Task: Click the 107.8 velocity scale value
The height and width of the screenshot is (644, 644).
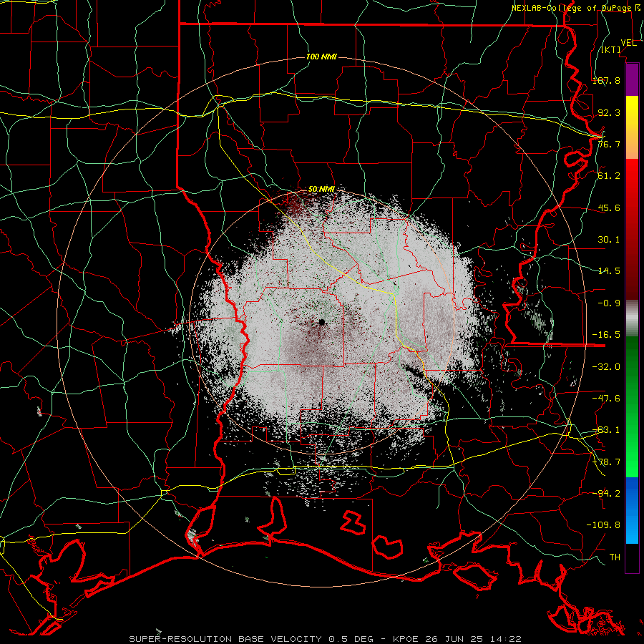Action: pos(606,80)
